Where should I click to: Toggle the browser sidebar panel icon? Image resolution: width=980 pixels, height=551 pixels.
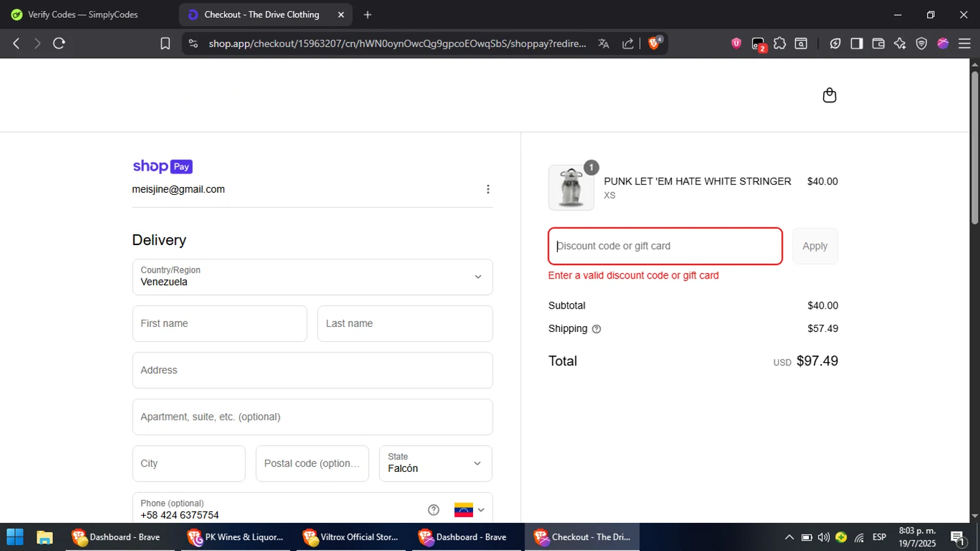point(857,43)
